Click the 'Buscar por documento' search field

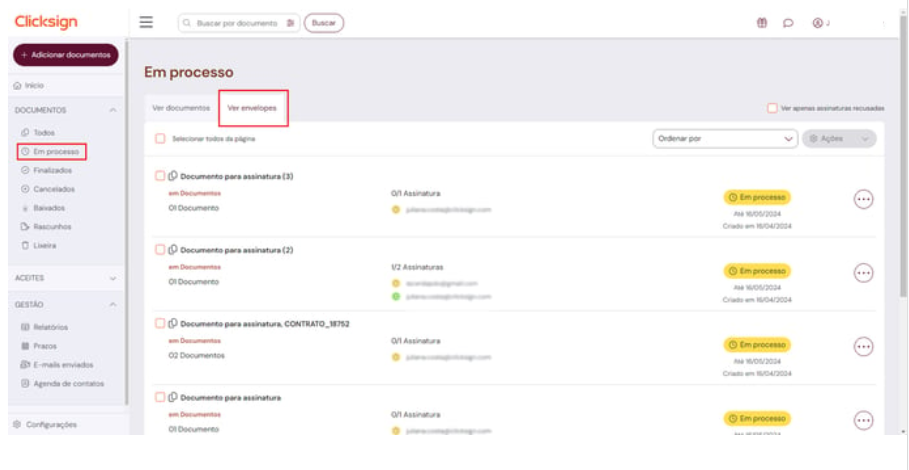point(235,23)
